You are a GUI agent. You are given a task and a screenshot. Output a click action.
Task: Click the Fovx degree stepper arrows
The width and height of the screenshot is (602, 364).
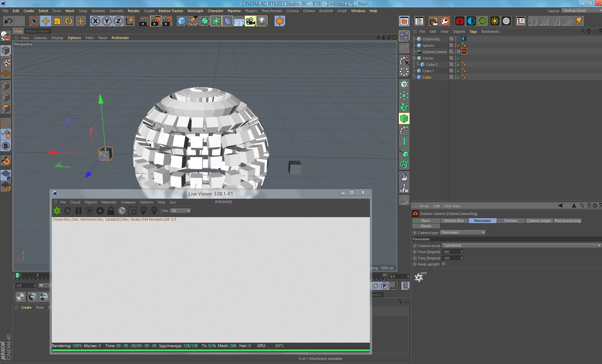[461, 252]
